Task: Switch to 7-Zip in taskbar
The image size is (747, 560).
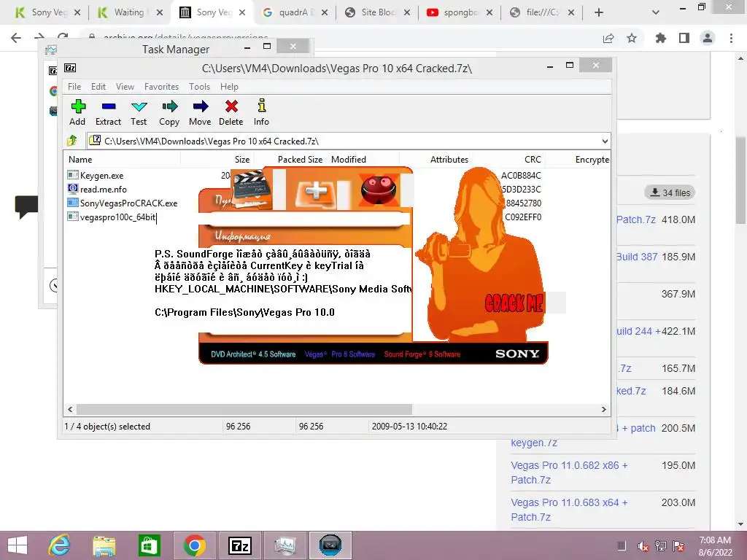Action: click(x=239, y=545)
